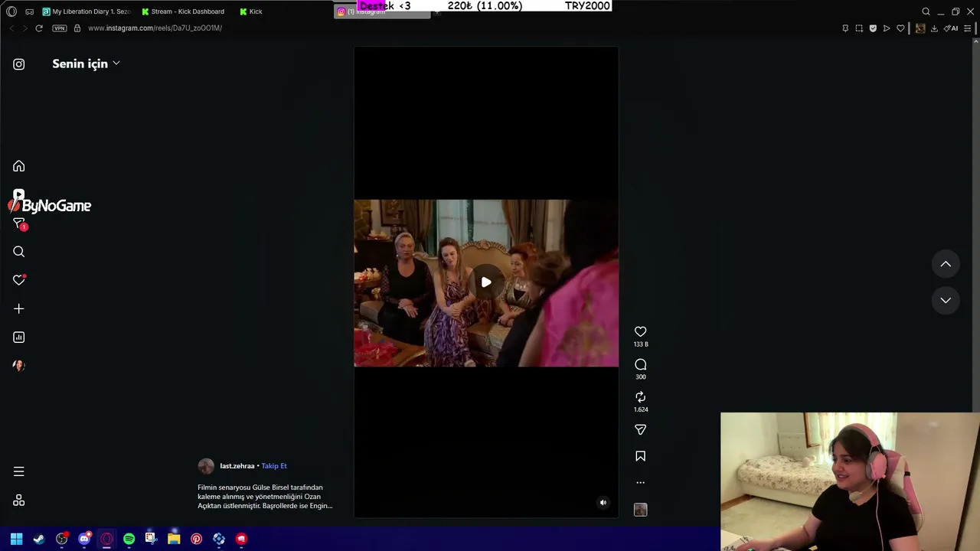Switch to the 'Stream - Kick Dashboard' tab
This screenshot has height=551, width=980.
183,11
